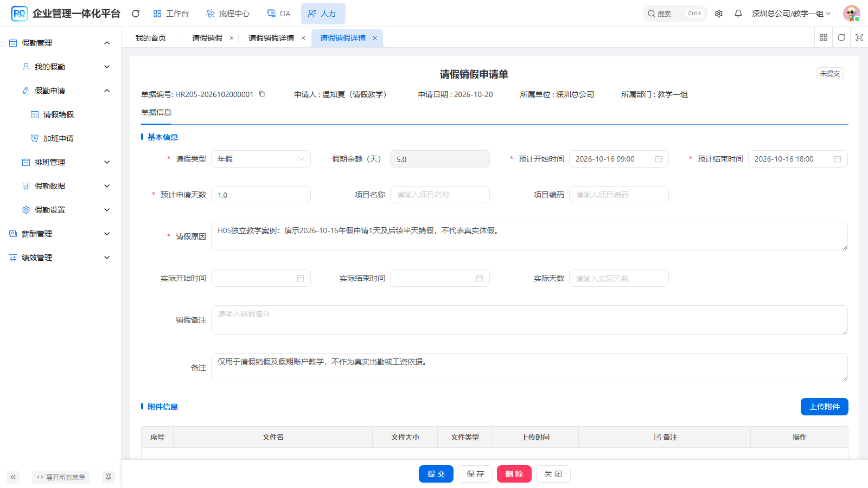Viewport: 868px width, 488px height.
Task: Expand the 绩效管理 menu
Action: (107, 258)
